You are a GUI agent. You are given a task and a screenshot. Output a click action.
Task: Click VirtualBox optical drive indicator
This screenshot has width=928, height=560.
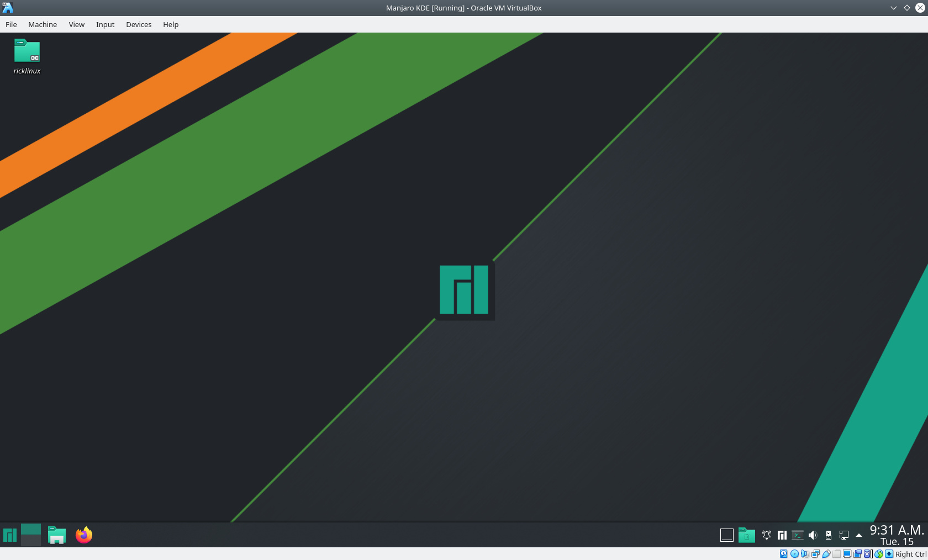tap(794, 554)
